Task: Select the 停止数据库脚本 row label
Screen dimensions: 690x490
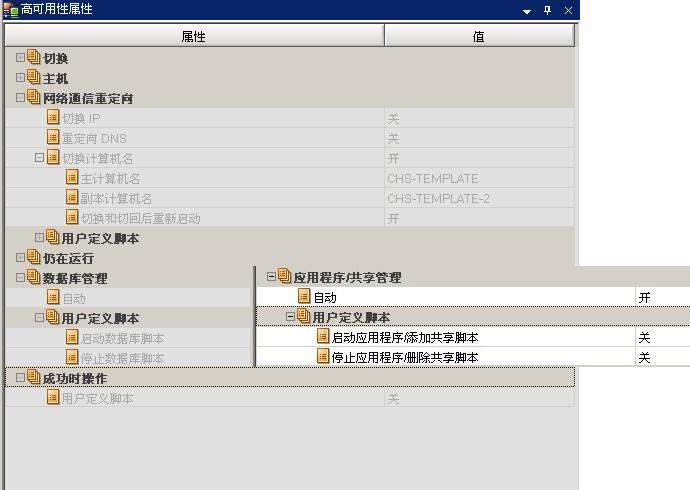Action: (122, 358)
